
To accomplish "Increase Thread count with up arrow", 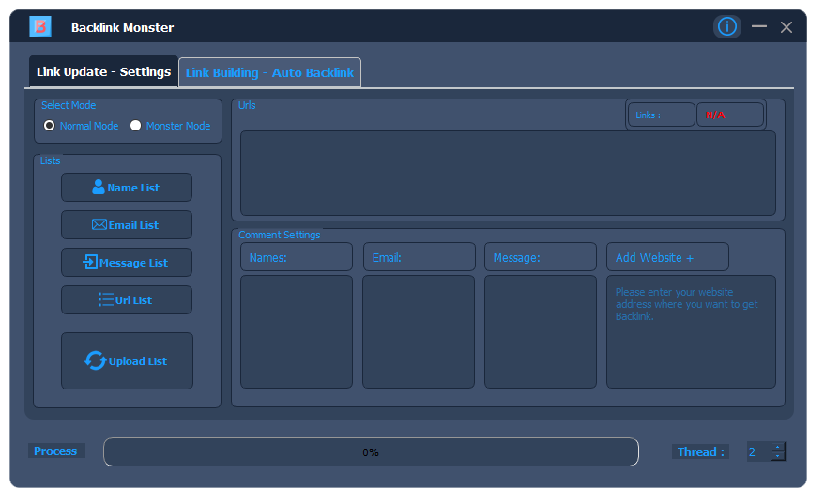I will click(x=778, y=447).
